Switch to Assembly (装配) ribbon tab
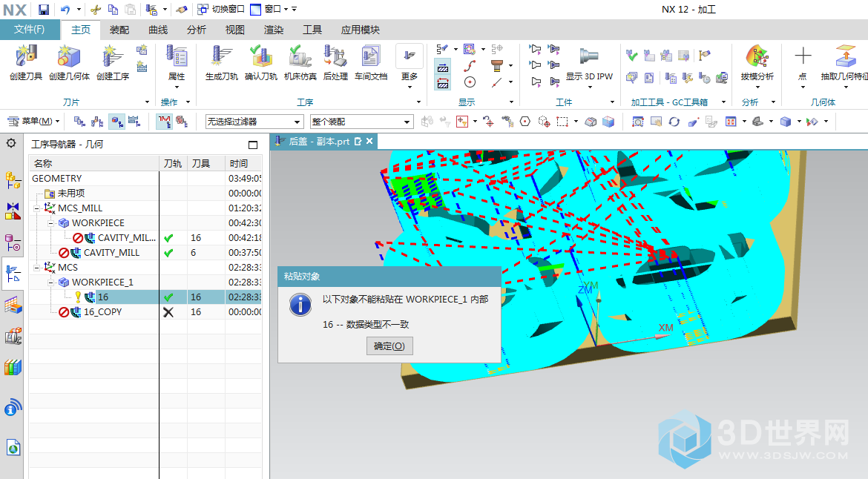This screenshot has height=479, width=868. click(x=119, y=30)
